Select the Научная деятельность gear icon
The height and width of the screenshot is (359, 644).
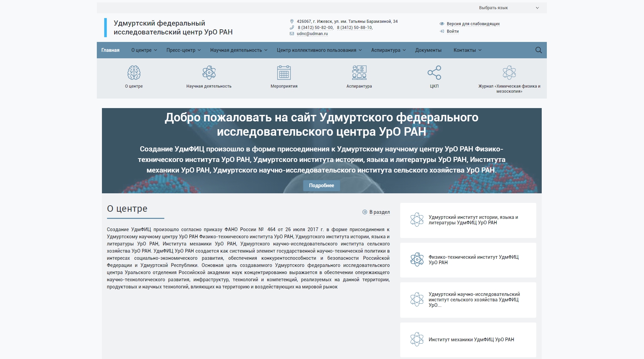click(x=209, y=73)
